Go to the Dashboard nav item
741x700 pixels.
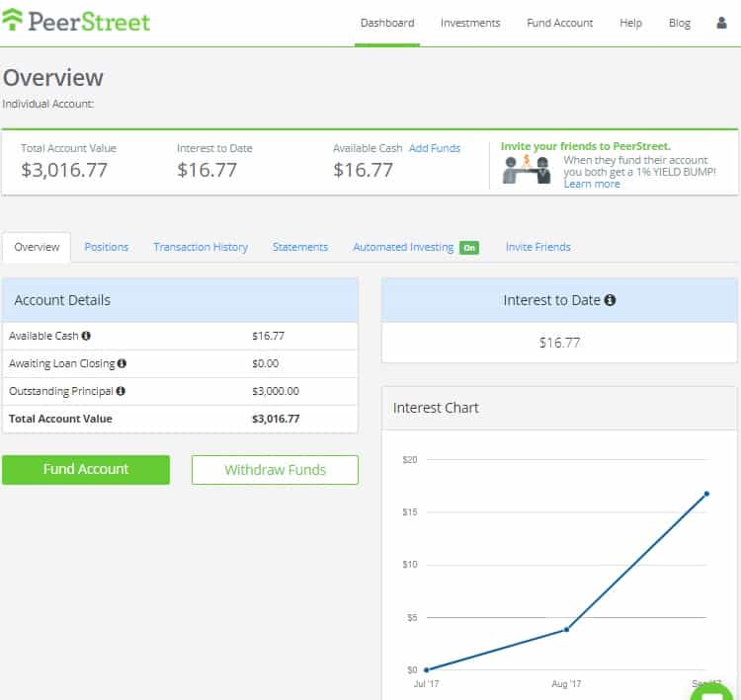tap(387, 23)
